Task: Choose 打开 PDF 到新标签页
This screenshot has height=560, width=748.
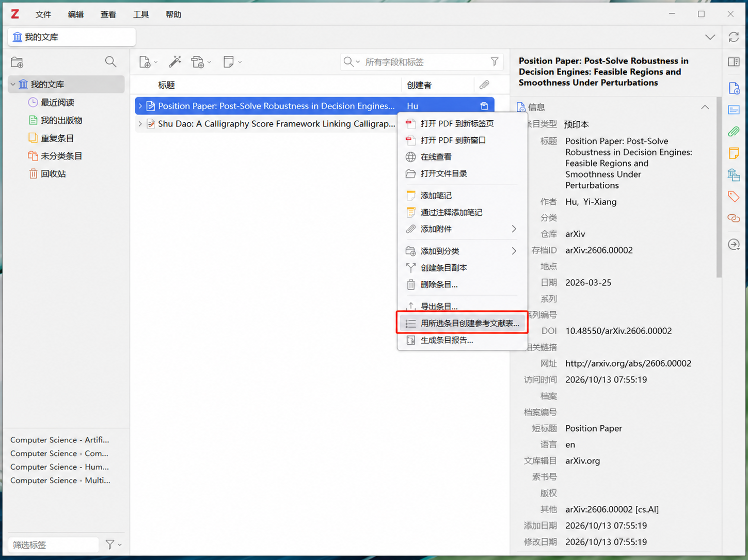Action: click(463, 123)
